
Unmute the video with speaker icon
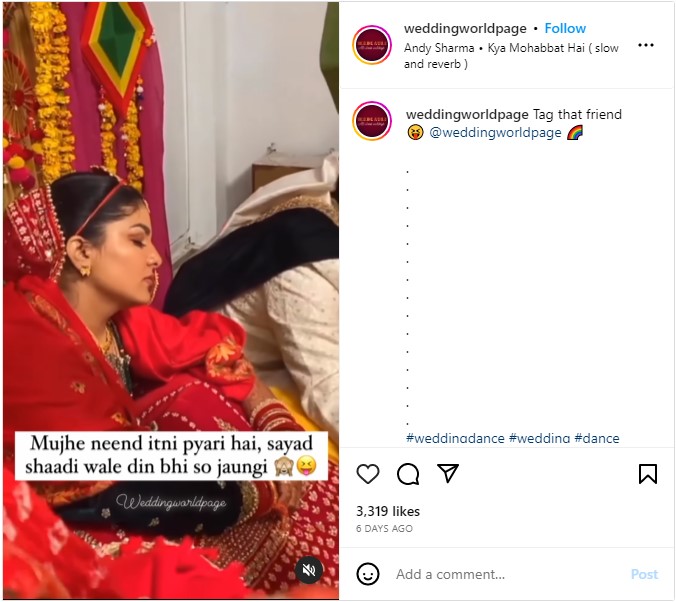[x=309, y=570]
